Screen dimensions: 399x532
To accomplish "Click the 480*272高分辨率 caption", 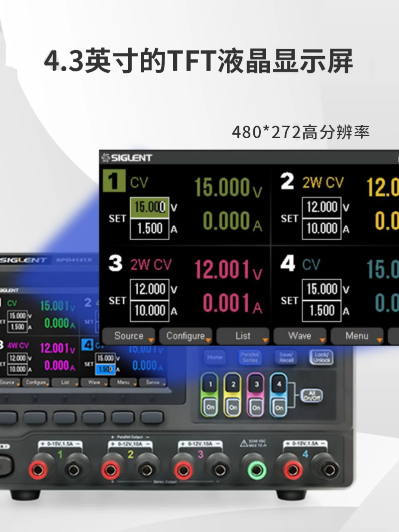I will [x=301, y=132].
